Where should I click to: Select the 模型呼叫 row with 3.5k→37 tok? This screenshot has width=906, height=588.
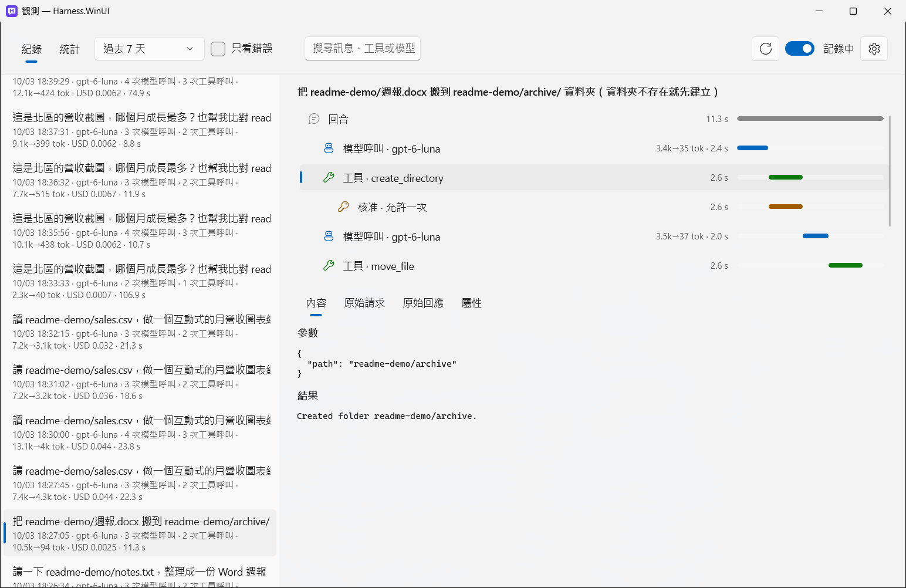coord(593,236)
